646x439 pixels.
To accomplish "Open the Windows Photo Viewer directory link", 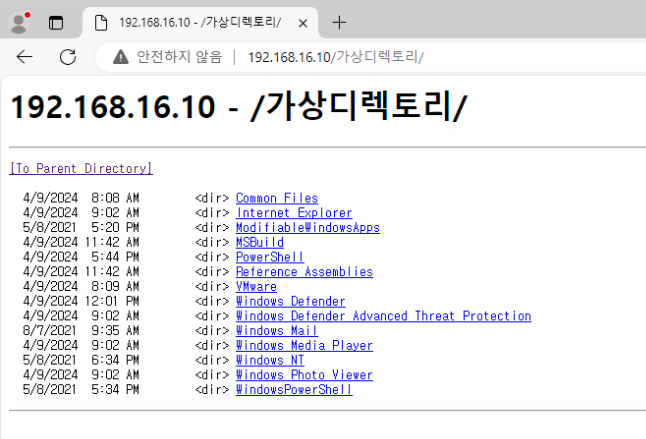I will click(x=304, y=375).
